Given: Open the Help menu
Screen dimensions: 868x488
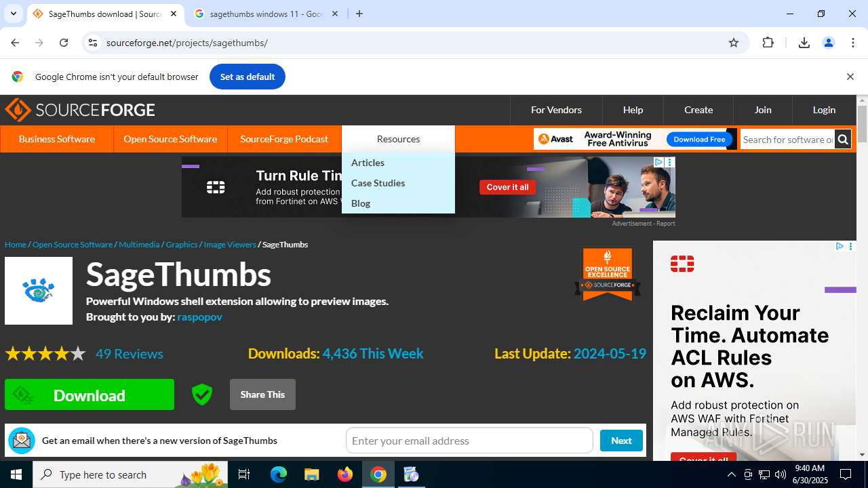Looking at the screenshot, I should tap(633, 110).
